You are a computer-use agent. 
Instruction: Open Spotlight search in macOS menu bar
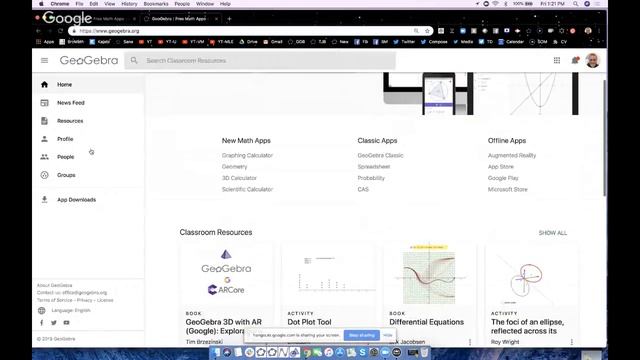(575, 4)
